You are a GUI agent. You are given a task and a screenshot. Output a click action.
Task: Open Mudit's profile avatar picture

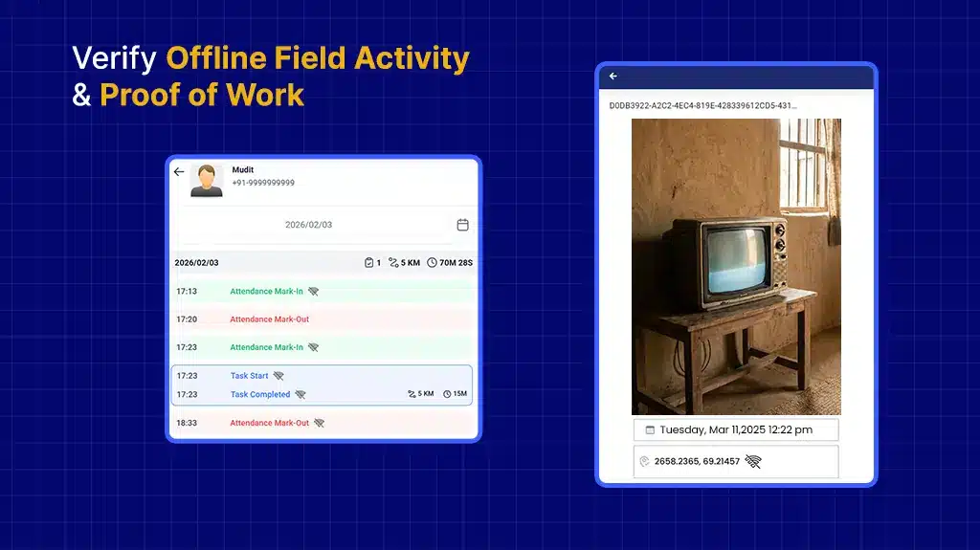click(x=207, y=181)
